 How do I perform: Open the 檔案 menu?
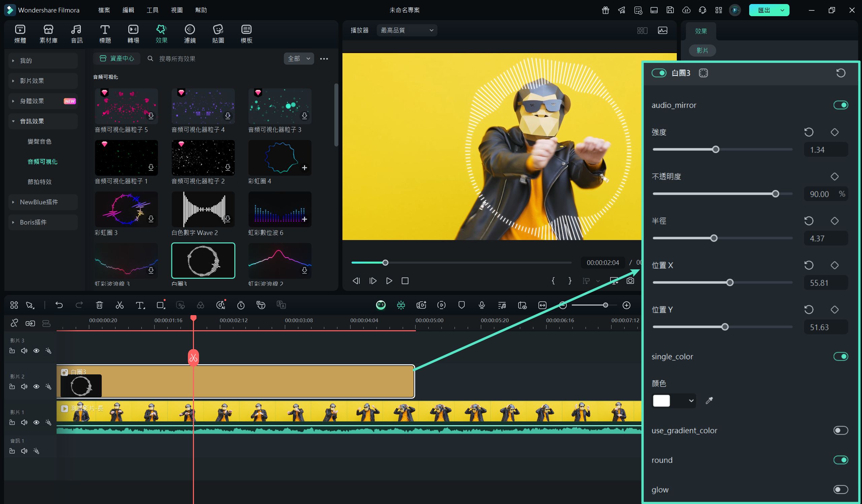pos(104,10)
